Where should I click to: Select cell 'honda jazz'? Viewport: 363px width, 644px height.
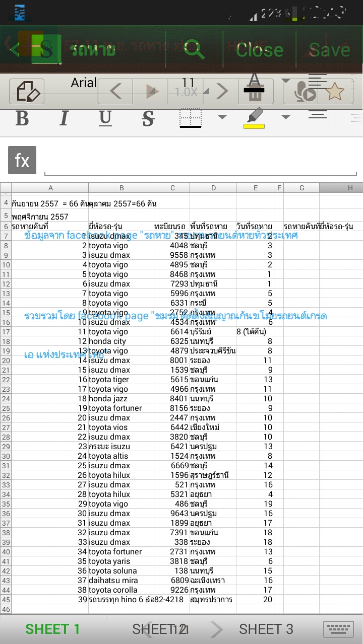[x=122, y=399]
